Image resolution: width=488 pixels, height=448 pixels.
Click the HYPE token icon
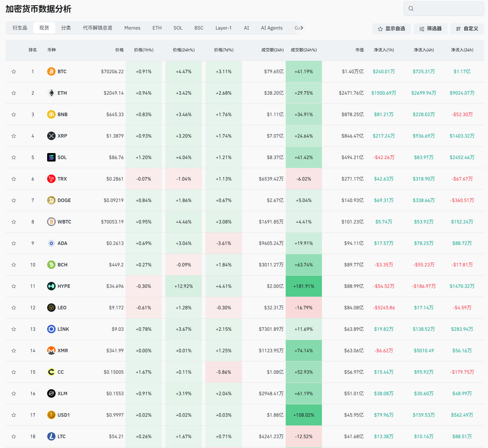pyautogui.click(x=51, y=286)
